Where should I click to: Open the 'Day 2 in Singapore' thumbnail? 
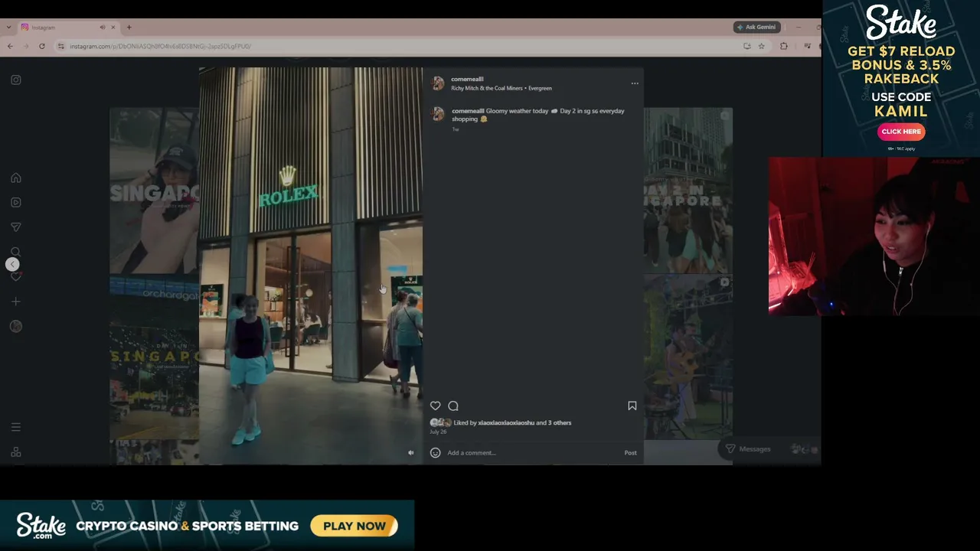[688, 190]
